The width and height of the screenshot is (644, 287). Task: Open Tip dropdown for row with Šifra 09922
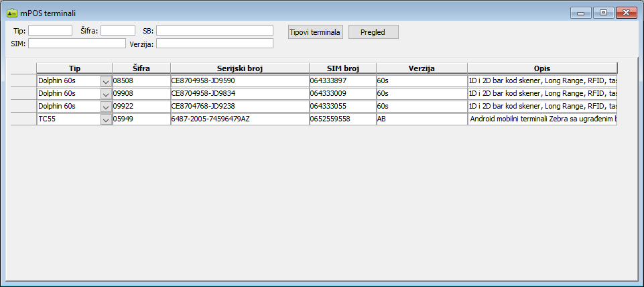coord(106,106)
